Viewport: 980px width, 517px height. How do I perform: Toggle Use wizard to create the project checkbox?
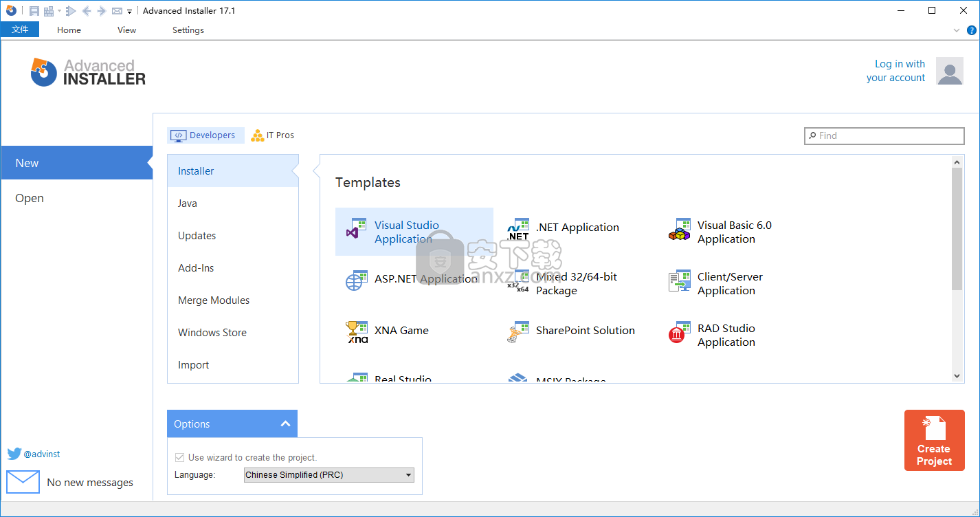(x=179, y=457)
